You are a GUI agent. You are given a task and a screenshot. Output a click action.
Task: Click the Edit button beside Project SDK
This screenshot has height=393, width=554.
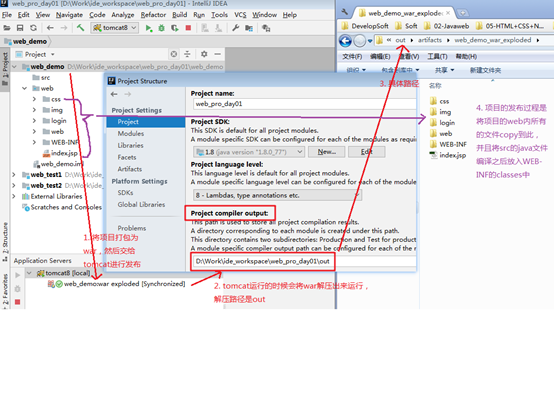366,152
